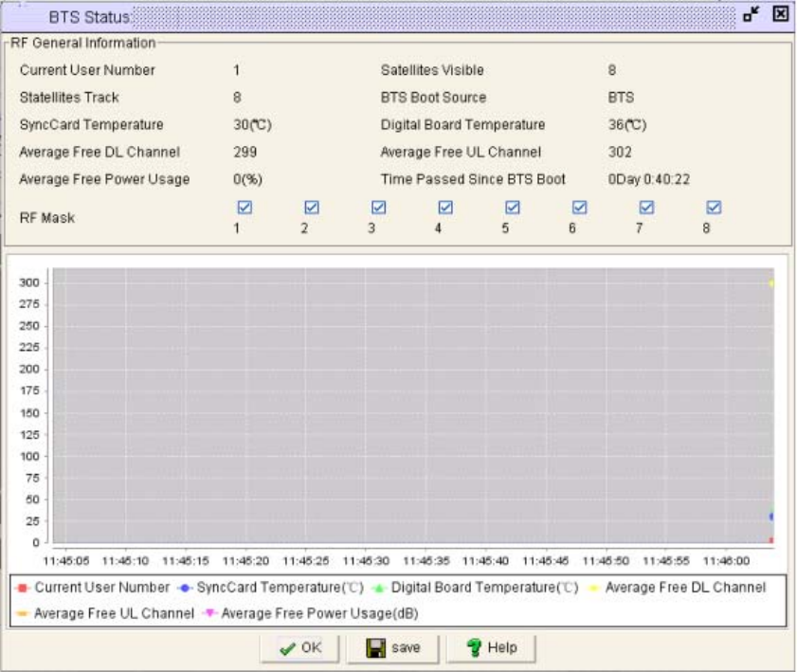
Task: Disable RF Mask checkbox 7
Action: 647,208
